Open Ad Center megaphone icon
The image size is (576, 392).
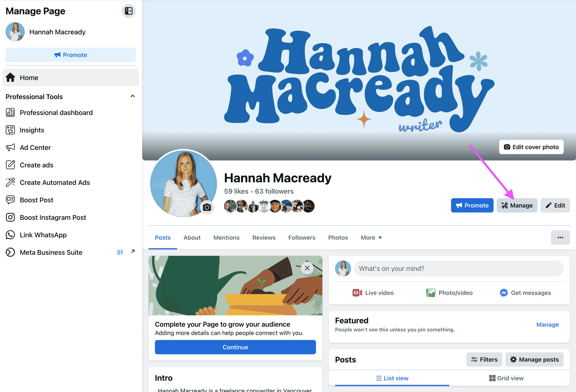10,148
